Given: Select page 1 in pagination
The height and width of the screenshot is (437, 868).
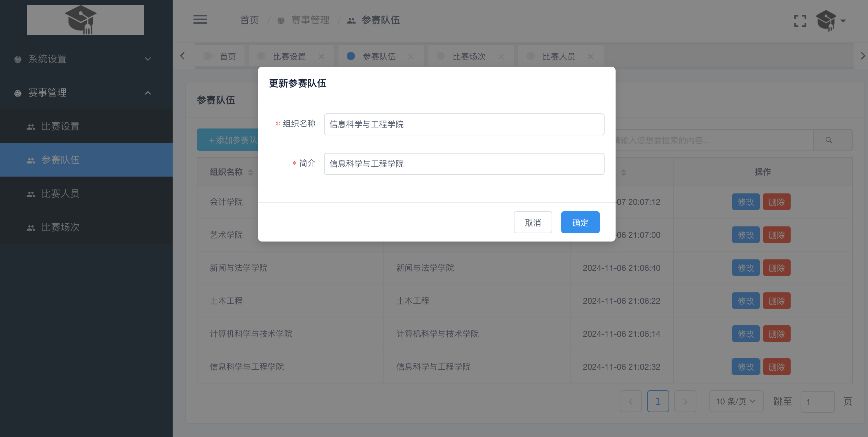Looking at the screenshot, I should [658, 401].
